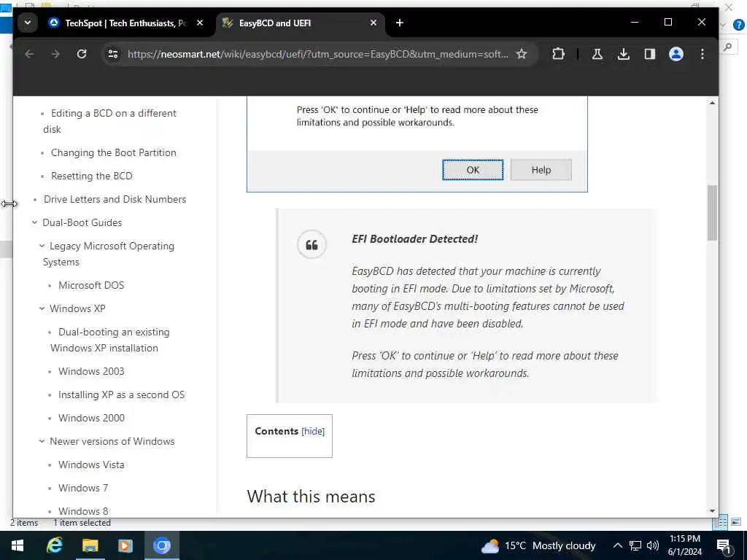Open Changing the Boot Partition link
Image resolution: width=747 pixels, height=560 pixels.
click(113, 153)
